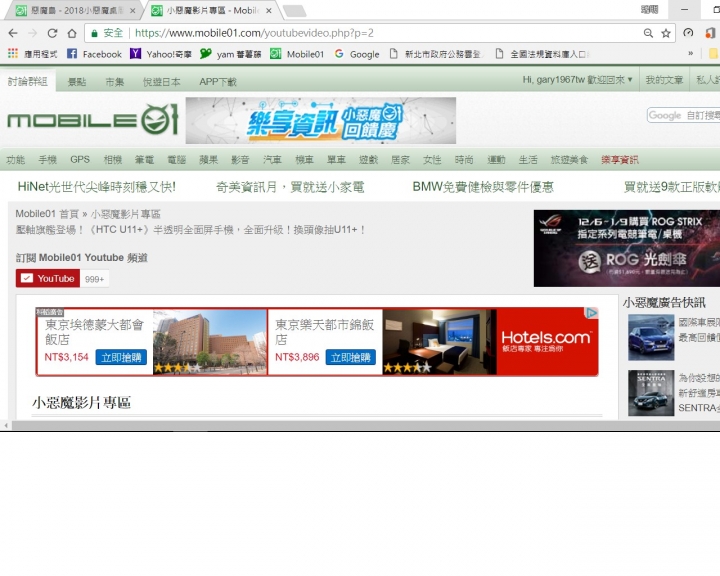Open the 蘋果 category menu
720x576 pixels.
pos(208,159)
